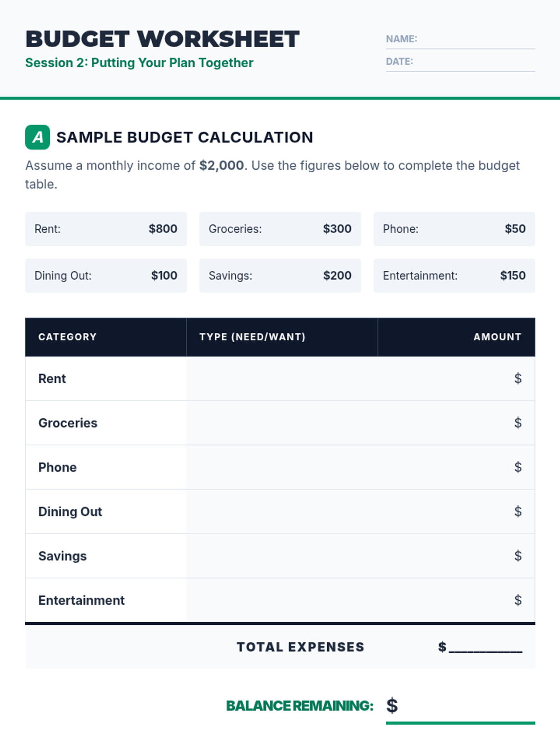Viewport: 560px width, 747px height.
Task: Click the Budget Worksheet title
Action: [162, 39]
